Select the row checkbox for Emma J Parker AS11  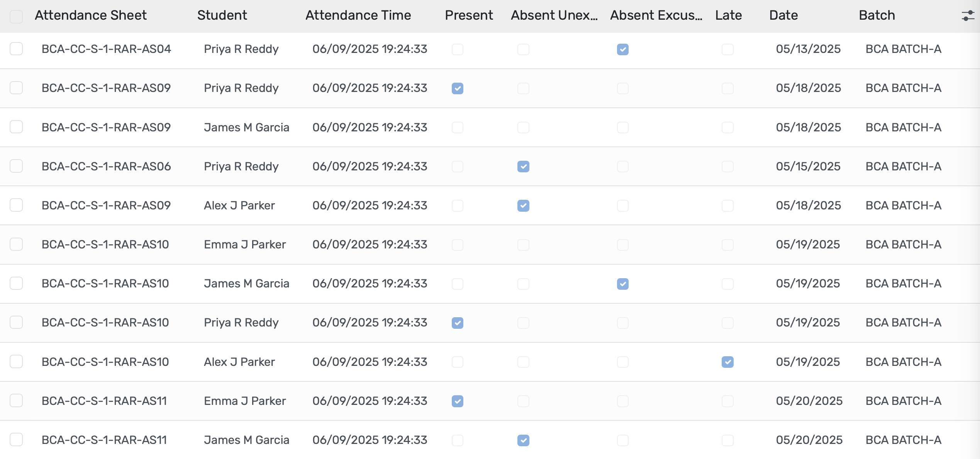tap(16, 401)
